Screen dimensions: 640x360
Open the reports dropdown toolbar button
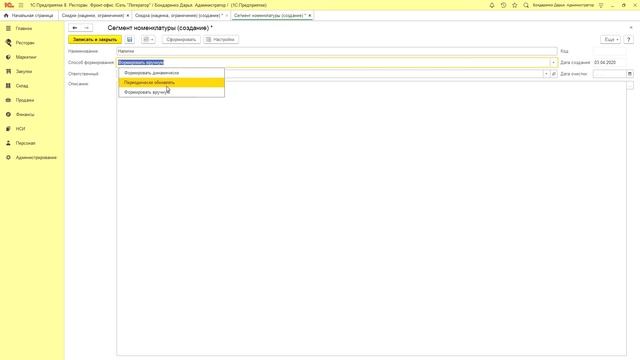(x=148, y=40)
